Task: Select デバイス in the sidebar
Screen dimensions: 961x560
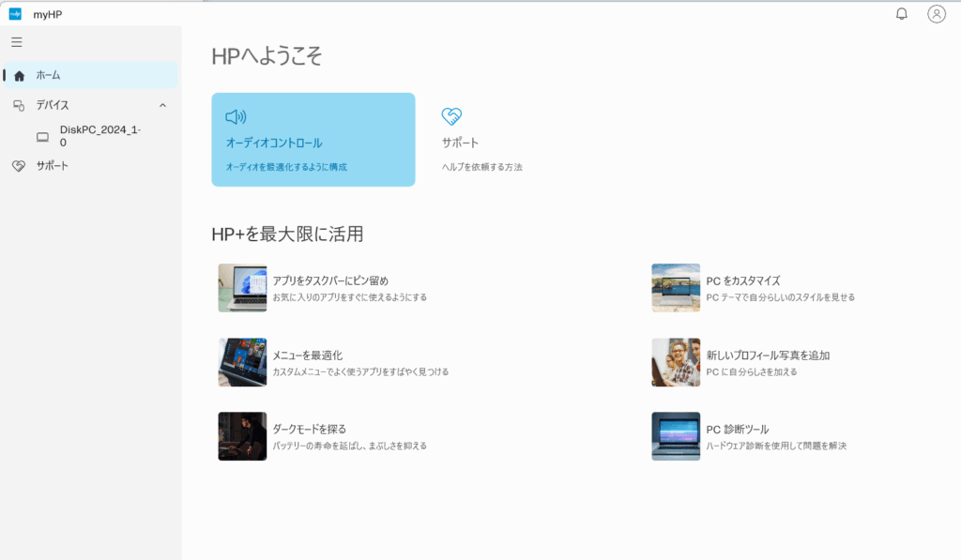Action: pos(91,105)
